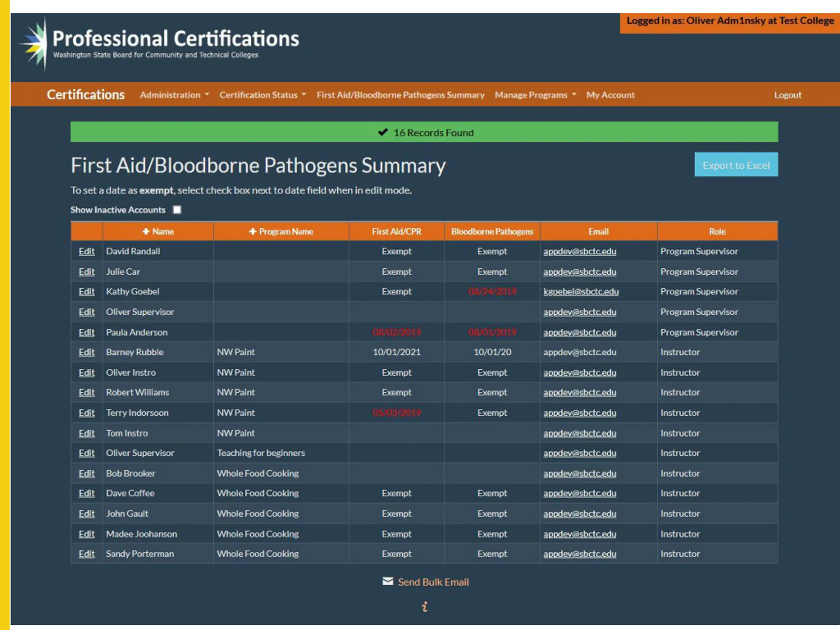Edit the Kathy Goebel record
This screenshot has height=630, width=840.
[87, 291]
